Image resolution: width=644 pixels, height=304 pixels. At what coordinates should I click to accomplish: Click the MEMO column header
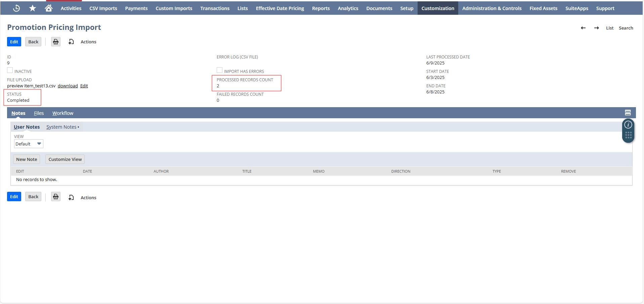click(x=319, y=171)
